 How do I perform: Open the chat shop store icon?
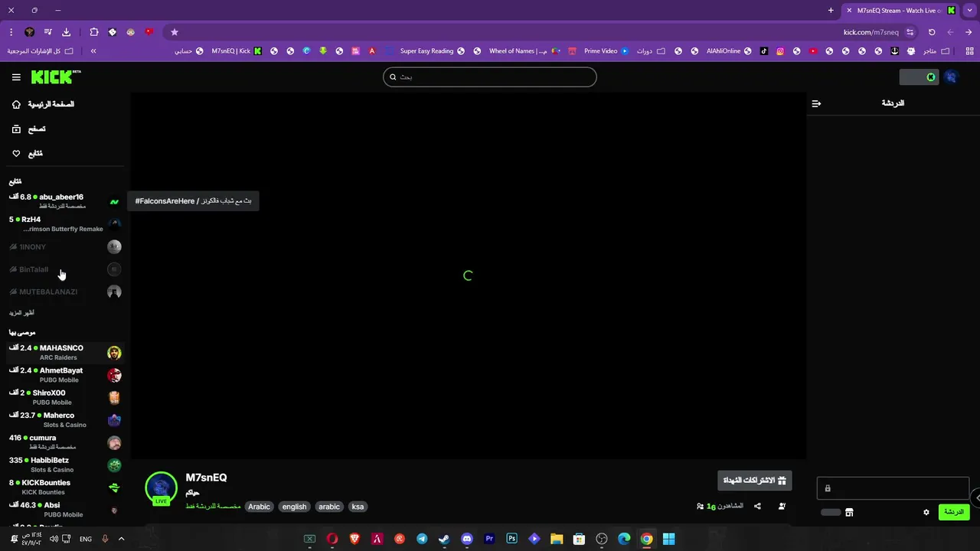pyautogui.click(x=849, y=512)
